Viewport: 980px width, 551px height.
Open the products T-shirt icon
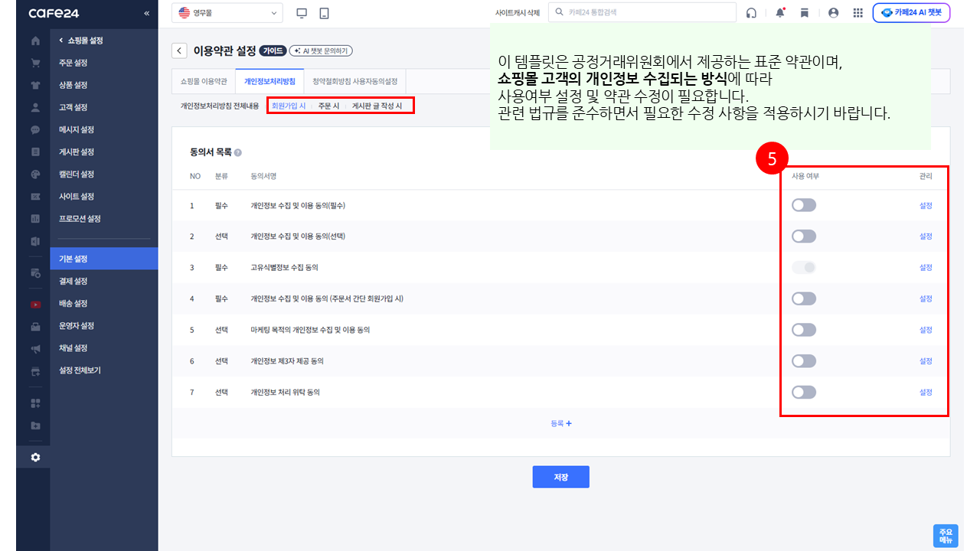pyautogui.click(x=35, y=85)
